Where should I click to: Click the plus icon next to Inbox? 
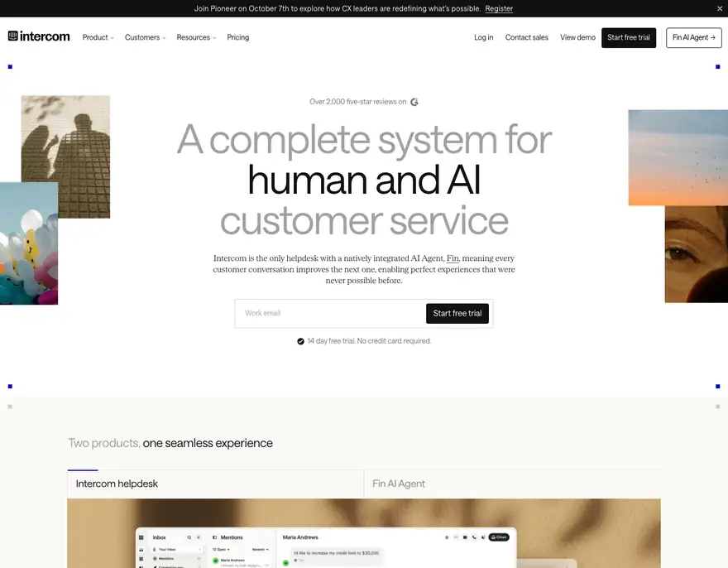(x=199, y=537)
